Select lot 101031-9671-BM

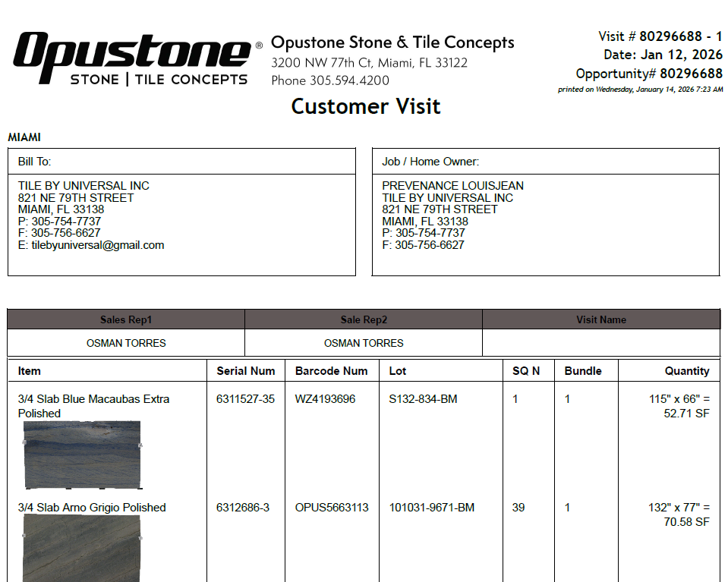click(432, 508)
